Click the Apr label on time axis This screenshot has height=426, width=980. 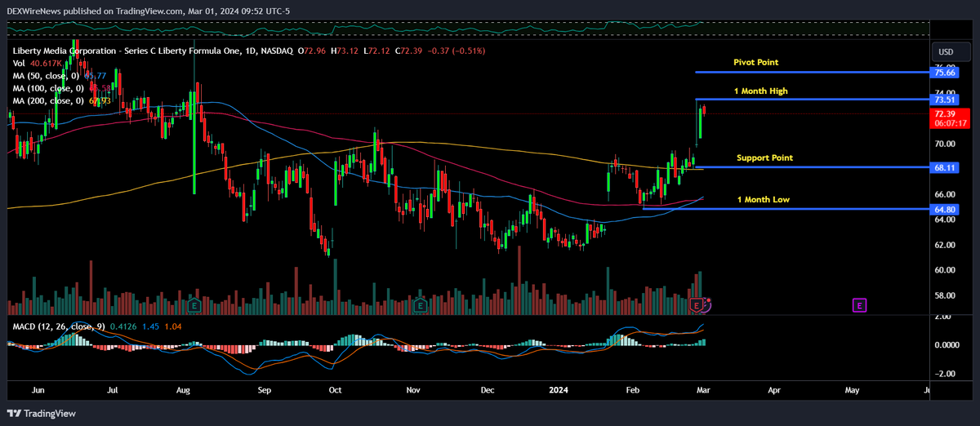(x=774, y=391)
